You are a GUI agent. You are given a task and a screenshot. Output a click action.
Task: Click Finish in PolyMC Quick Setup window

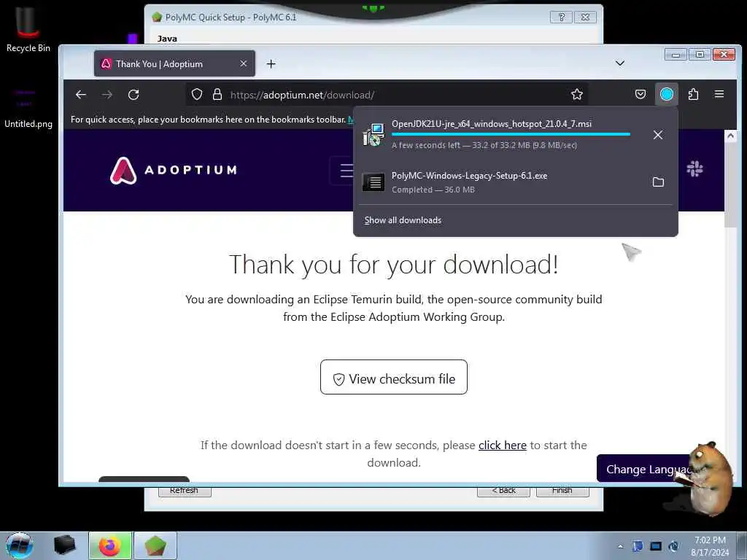(562, 491)
